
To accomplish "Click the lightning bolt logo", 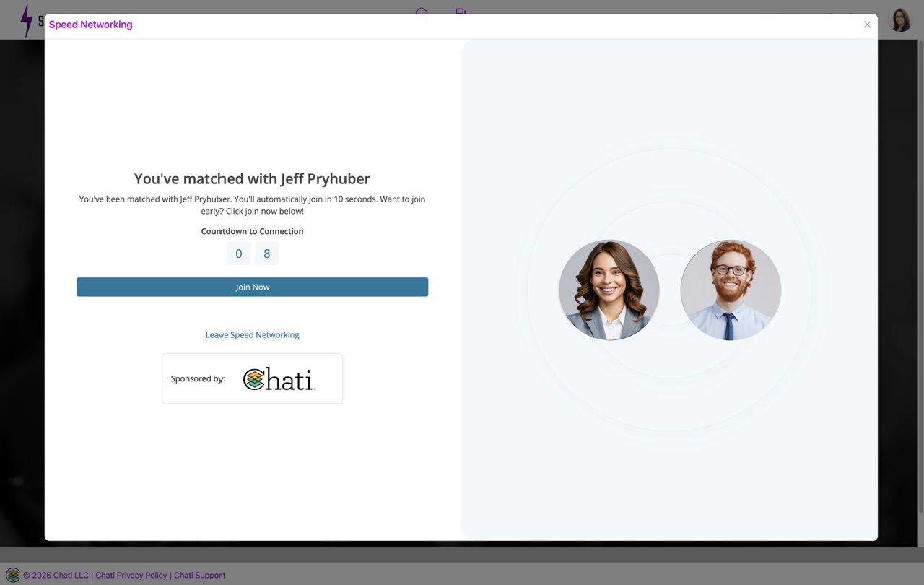I will tap(27, 20).
